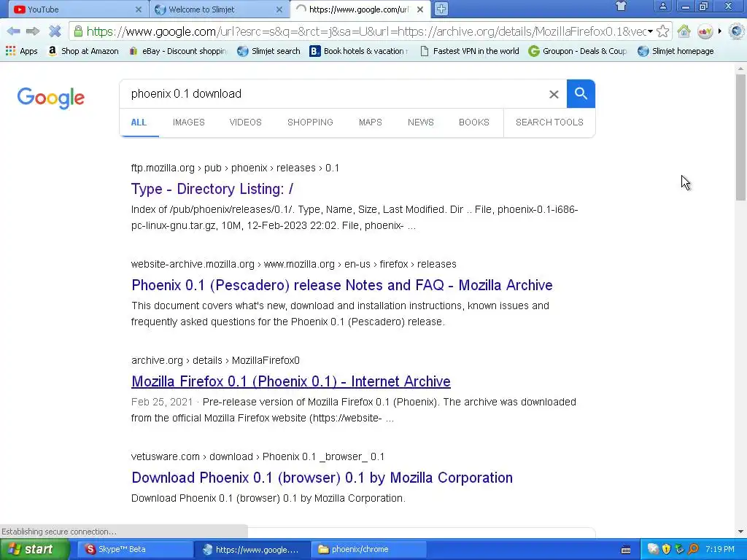Image resolution: width=747 pixels, height=560 pixels.
Task: Click the browser taskbar button google.com
Action: click(252, 550)
